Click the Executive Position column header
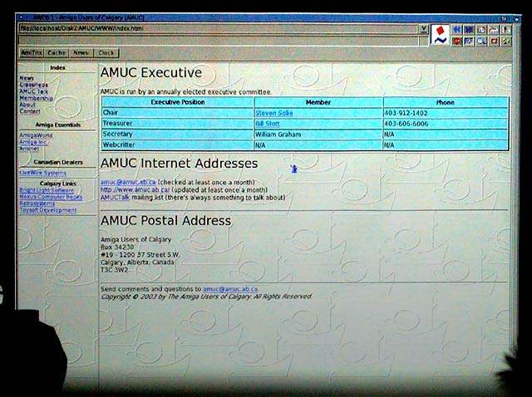The width and height of the screenshot is (532, 397). 178,102
